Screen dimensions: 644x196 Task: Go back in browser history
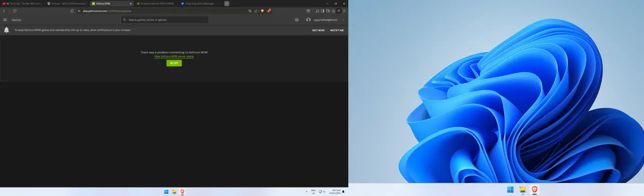4,11
